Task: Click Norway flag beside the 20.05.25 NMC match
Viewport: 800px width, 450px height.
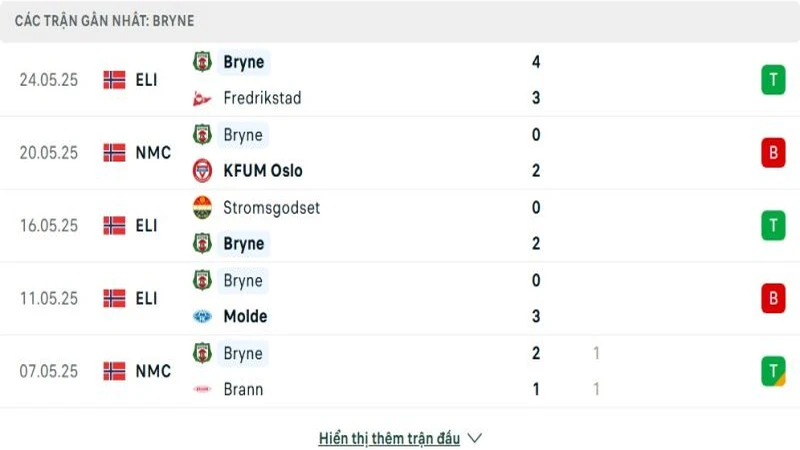Action: 114,153
